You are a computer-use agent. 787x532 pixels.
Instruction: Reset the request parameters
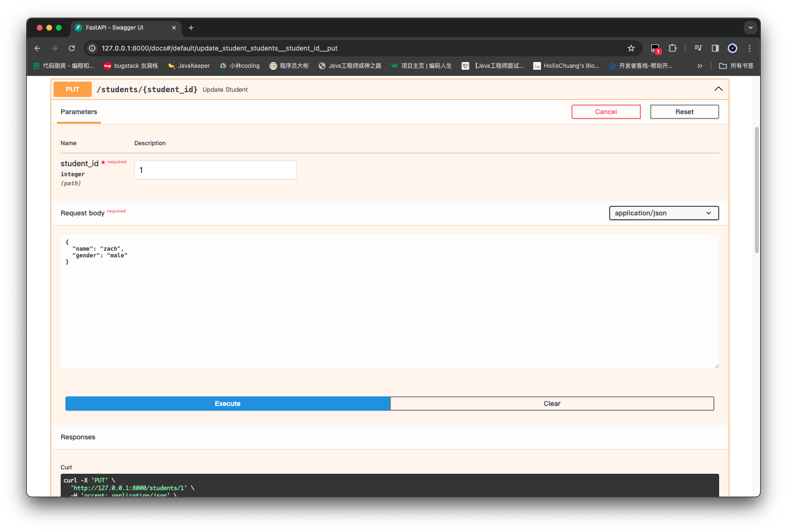click(x=684, y=112)
